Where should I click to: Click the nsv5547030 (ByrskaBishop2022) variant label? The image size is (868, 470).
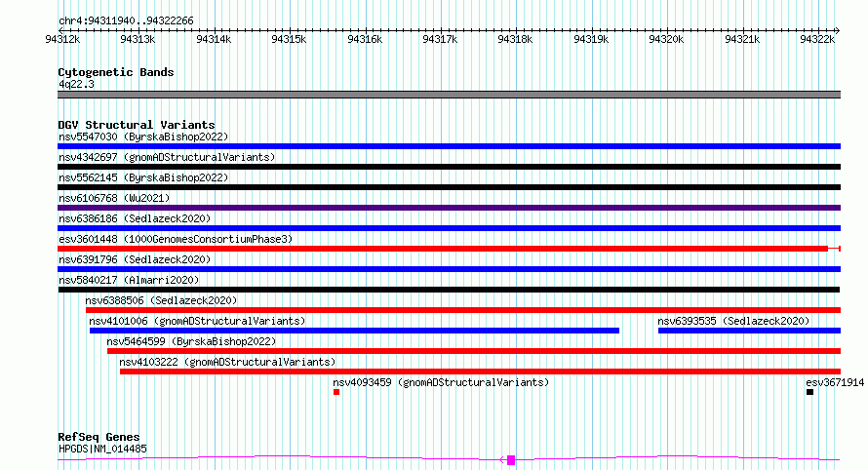click(143, 137)
